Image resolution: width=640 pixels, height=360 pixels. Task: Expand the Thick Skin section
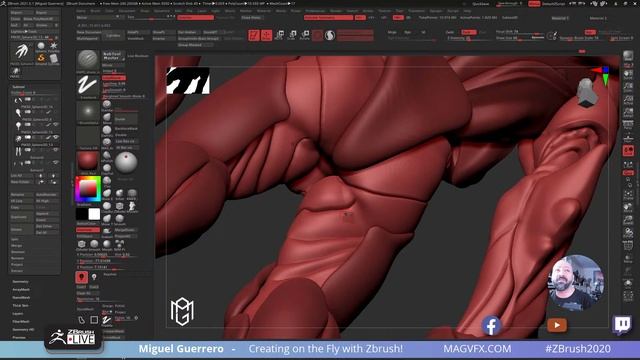[x=20, y=305]
